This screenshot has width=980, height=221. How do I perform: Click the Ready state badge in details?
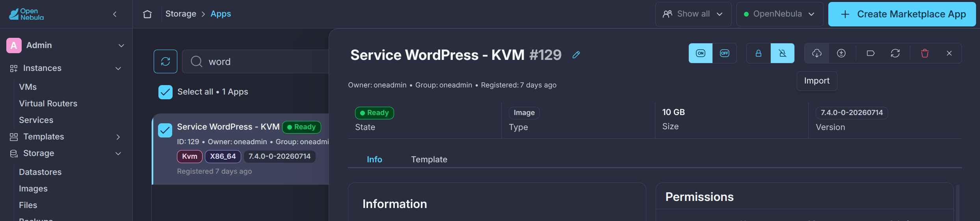coord(374,113)
